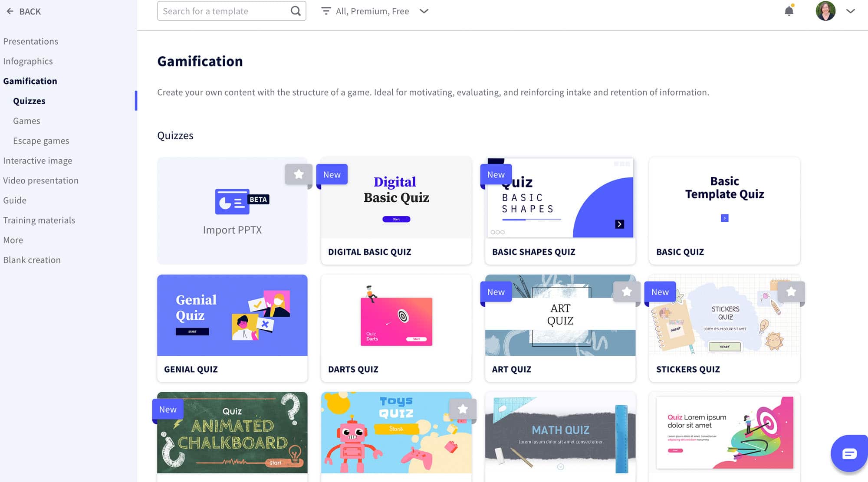
Task: Favorite the Stickers Quiz star
Action: pos(791,292)
